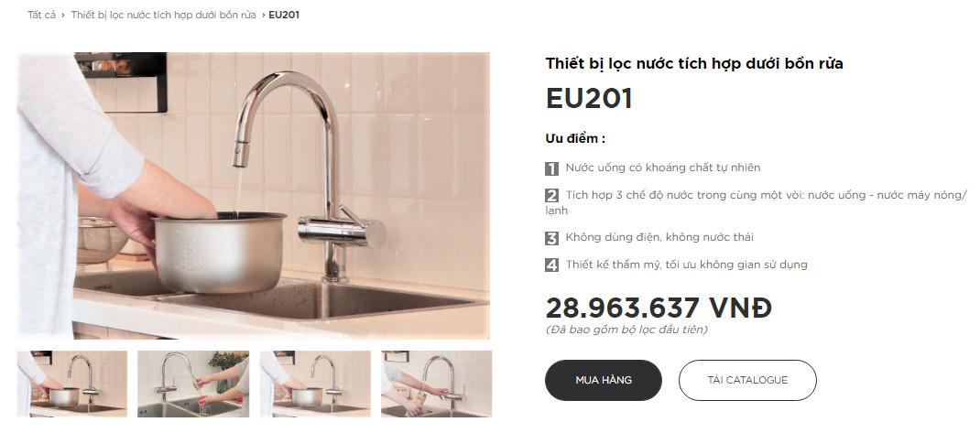Click the bold EU201 breadcrumb item
The width and height of the screenshot is (980, 433).
point(284,15)
